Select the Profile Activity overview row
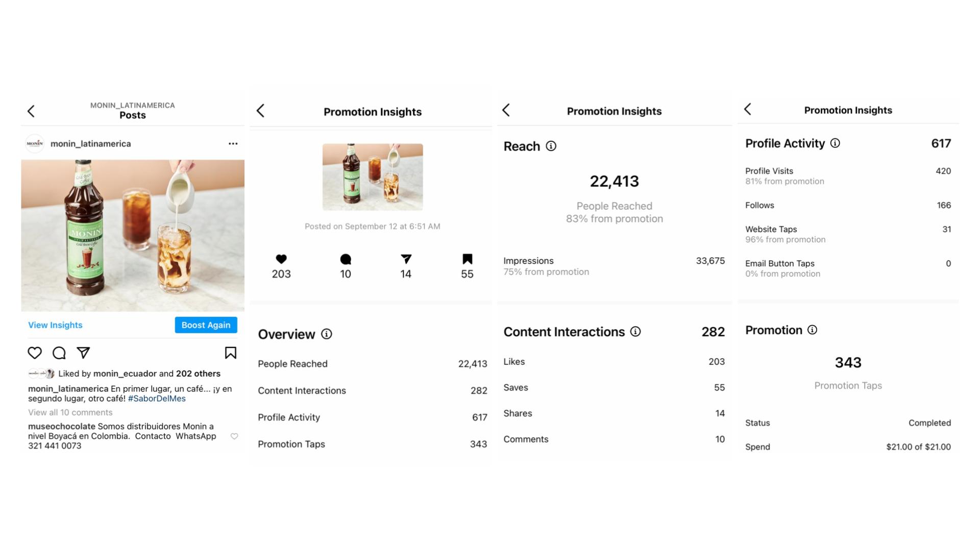Screen dimensions: 980x551 372,417
